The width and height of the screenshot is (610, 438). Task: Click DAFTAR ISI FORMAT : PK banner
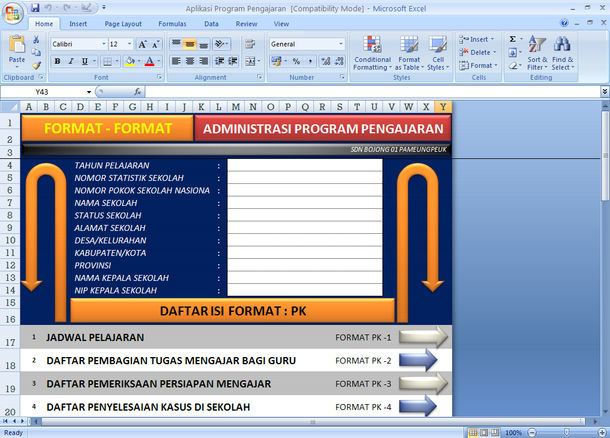pyautogui.click(x=233, y=311)
